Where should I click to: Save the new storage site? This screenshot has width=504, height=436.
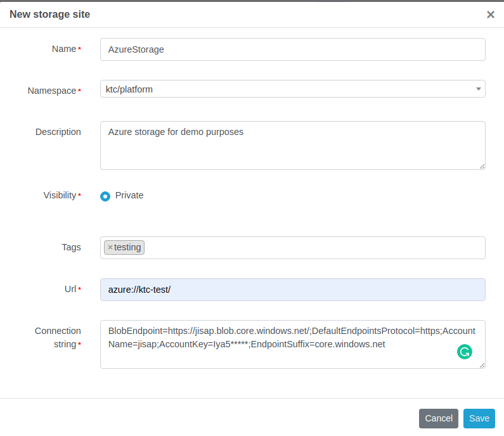[x=479, y=418]
